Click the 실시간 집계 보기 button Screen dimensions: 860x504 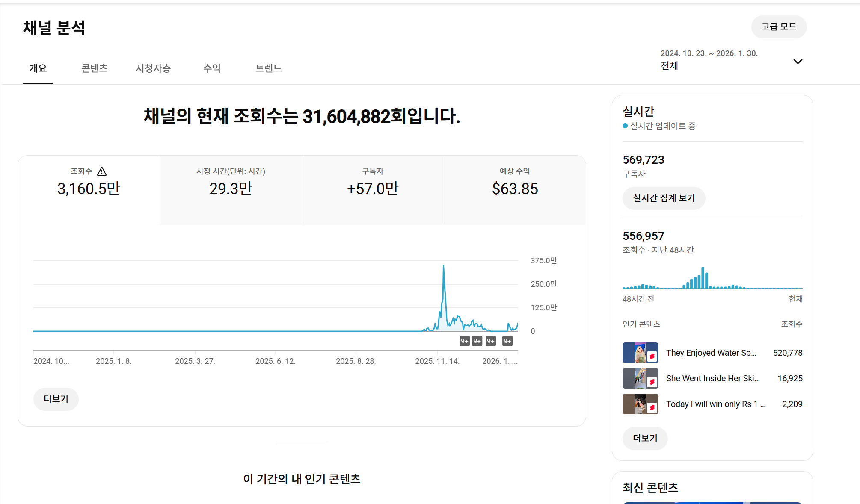[x=664, y=198]
